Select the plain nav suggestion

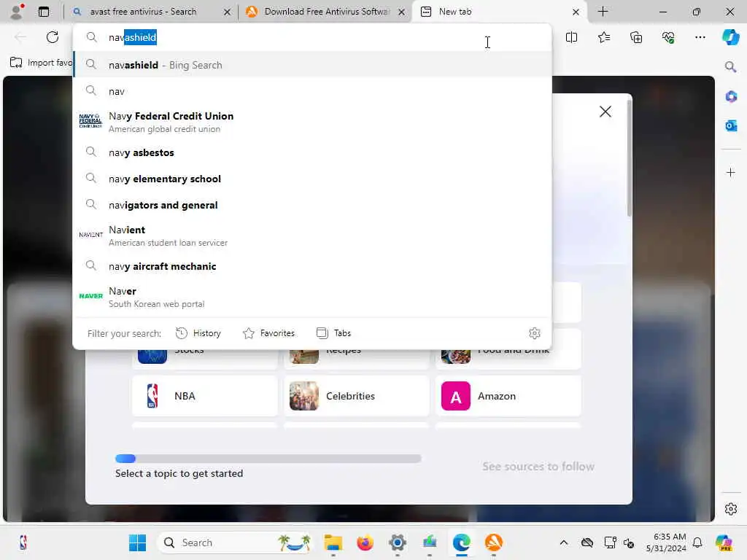click(312, 91)
